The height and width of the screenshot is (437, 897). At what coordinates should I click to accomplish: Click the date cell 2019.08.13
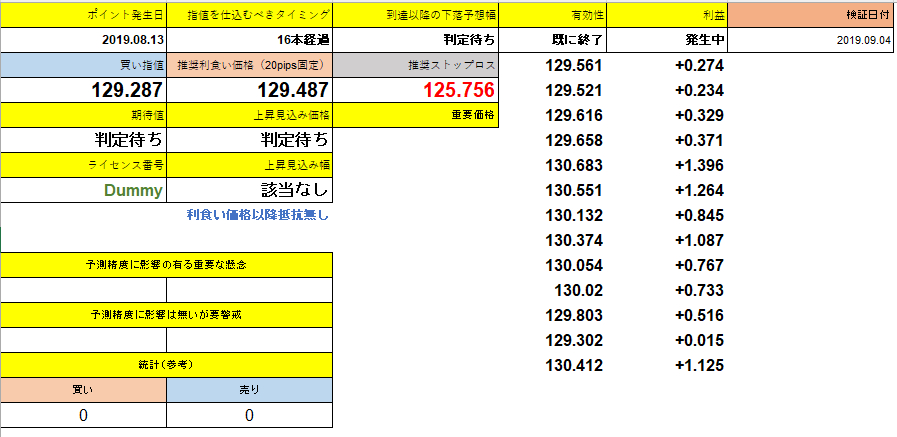(x=84, y=41)
